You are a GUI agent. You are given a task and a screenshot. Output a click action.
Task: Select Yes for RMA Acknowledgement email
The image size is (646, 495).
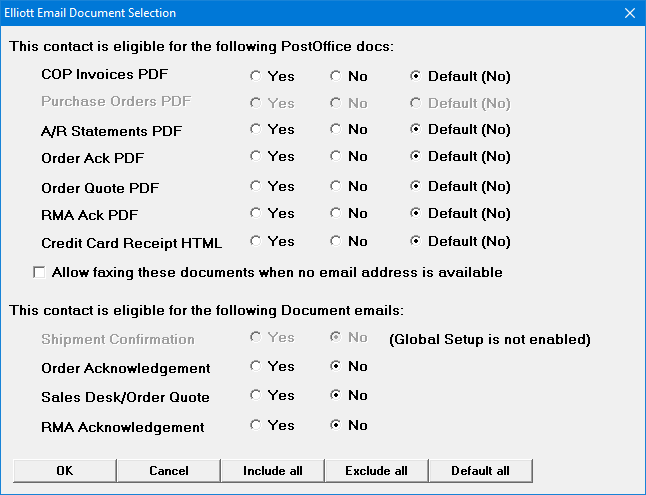pos(256,426)
